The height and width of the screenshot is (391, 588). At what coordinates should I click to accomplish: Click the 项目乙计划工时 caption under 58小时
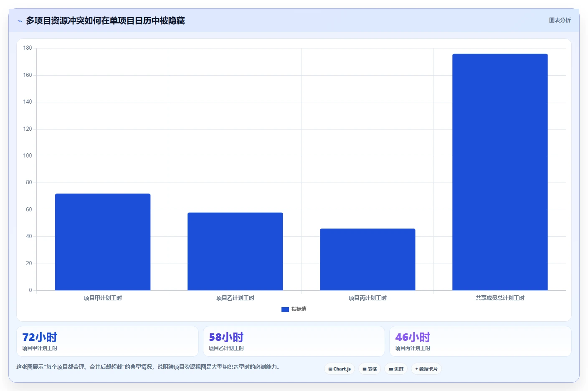pyautogui.click(x=226, y=348)
